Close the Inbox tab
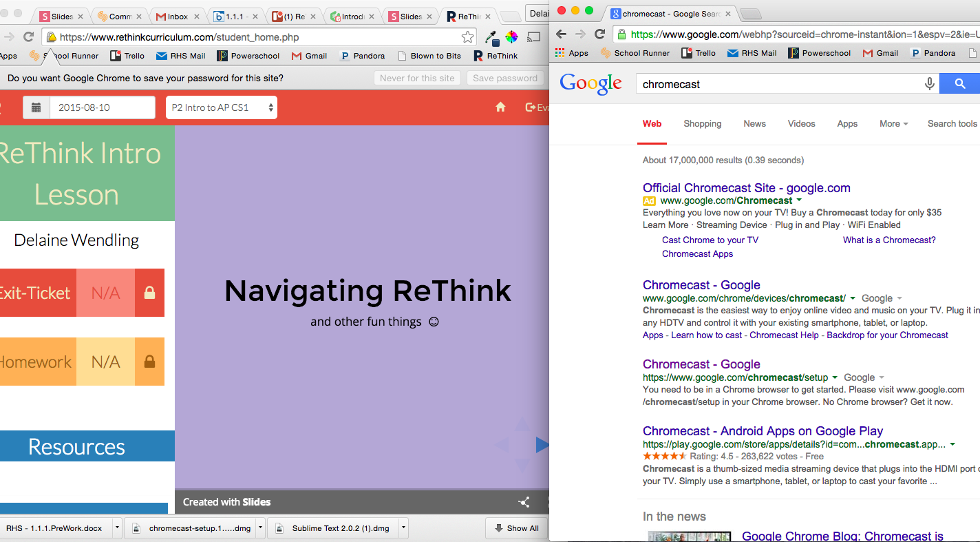 tap(196, 16)
